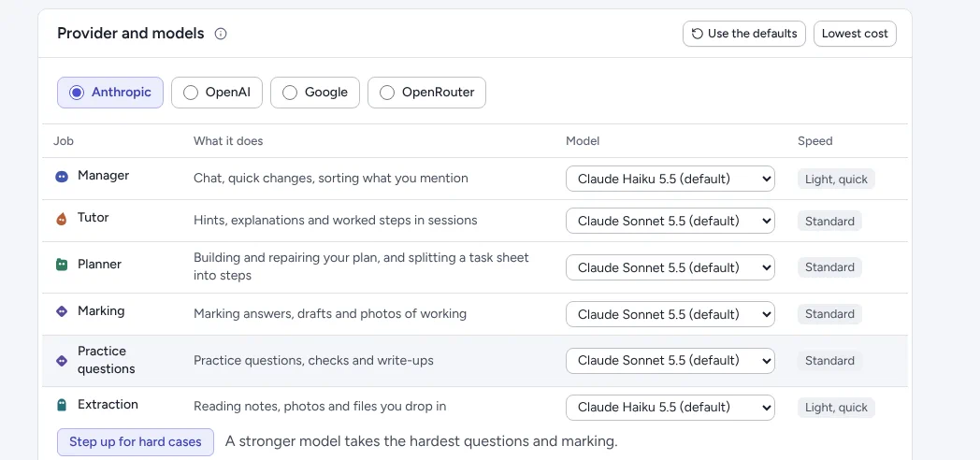The height and width of the screenshot is (460, 980).
Task: Click the Manager job name
Action: [103, 176]
